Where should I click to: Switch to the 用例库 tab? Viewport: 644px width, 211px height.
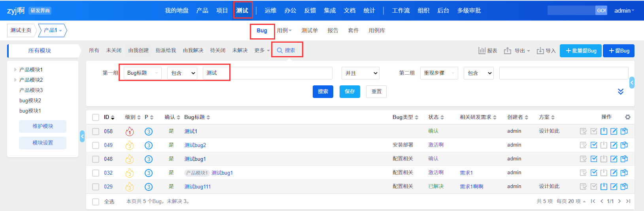tap(377, 30)
